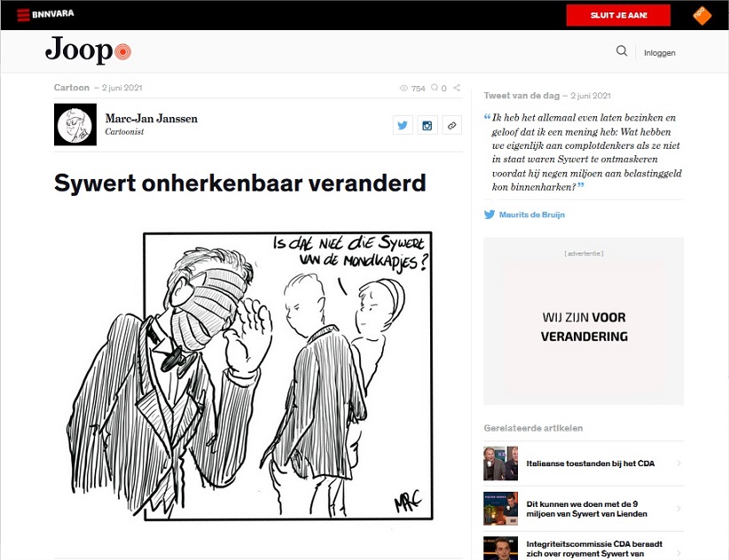729x560 pixels.
Task: Click the share icon next to the comments count
Action: click(457, 88)
